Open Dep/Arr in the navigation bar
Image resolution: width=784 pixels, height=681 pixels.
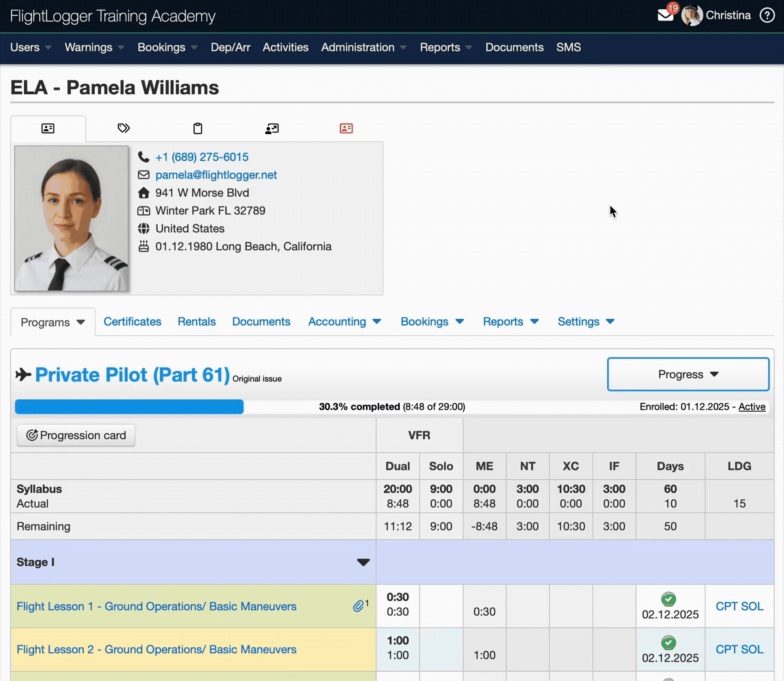(230, 47)
